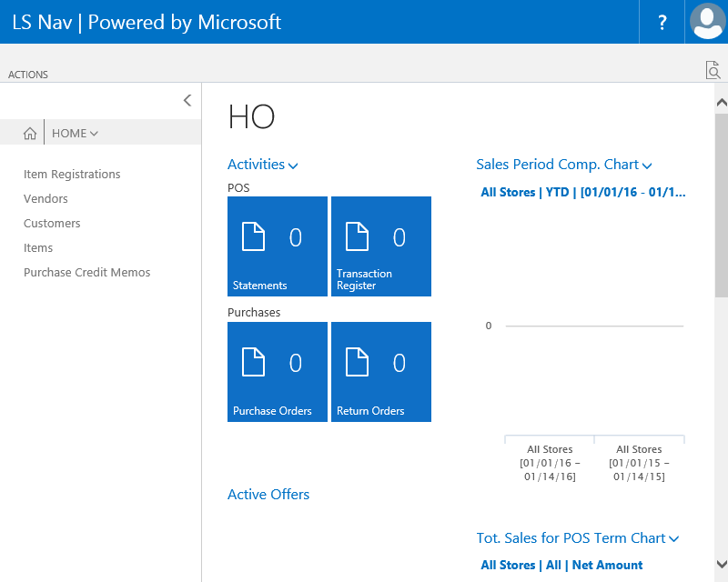Go to Item Registrations

tap(72, 175)
